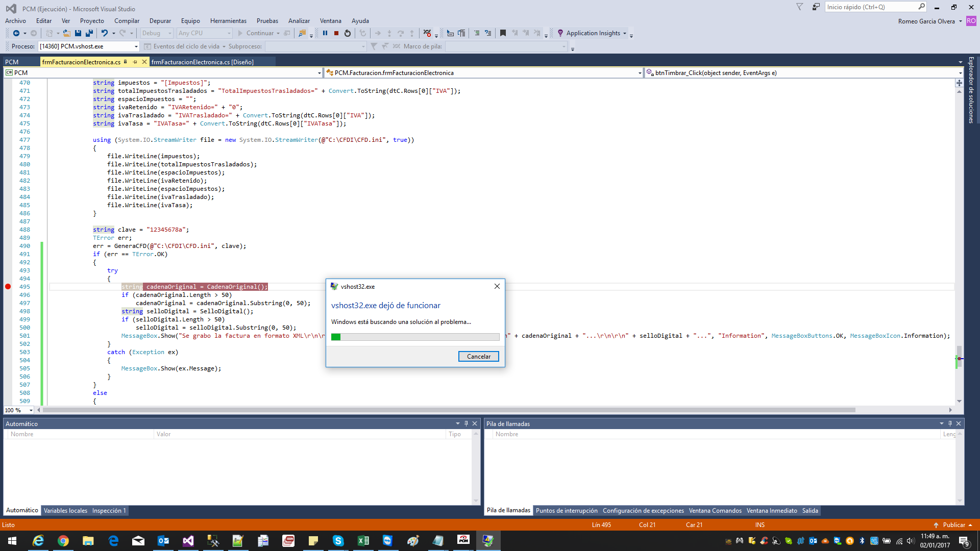Open the Archivo menu
Image resolution: width=980 pixels, height=551 pixels.
tap(15, 21)
